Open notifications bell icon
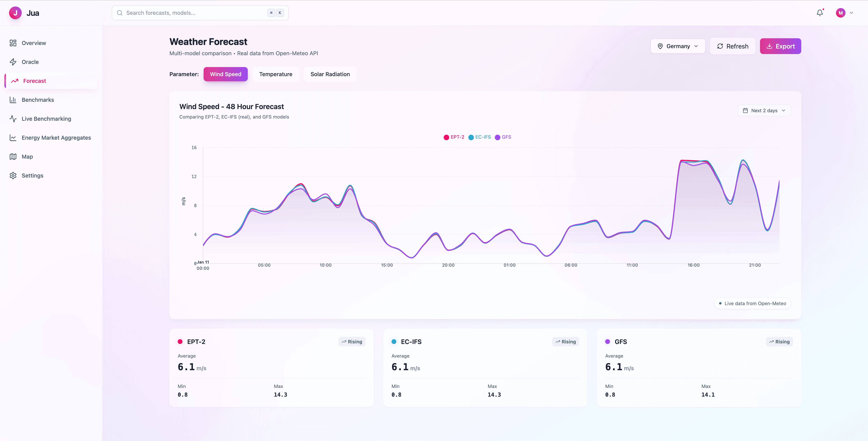 [819, 13]
